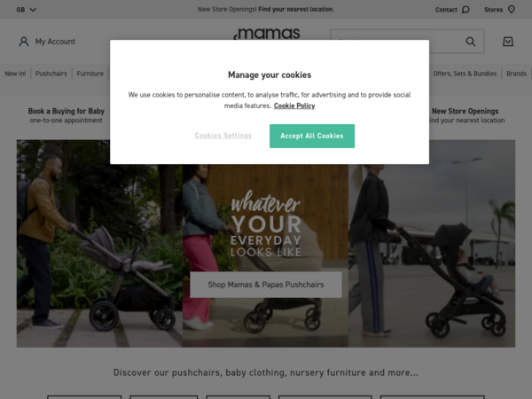The width and height of the screenshot is (532, 399).
Task: Open Offers, Sets & Bundles menu
Action: [x=465, y=74]
